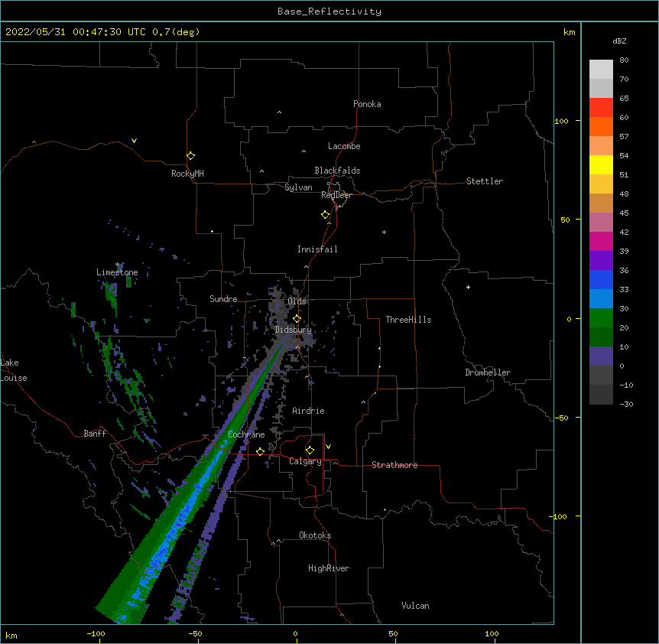Select the Airdrie city label
This screenshot has height=644, width=659.
point(309,411)
